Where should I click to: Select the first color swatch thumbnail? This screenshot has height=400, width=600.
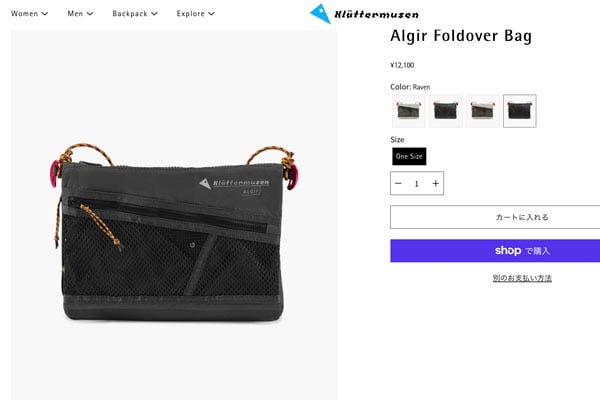coord(409,111)
